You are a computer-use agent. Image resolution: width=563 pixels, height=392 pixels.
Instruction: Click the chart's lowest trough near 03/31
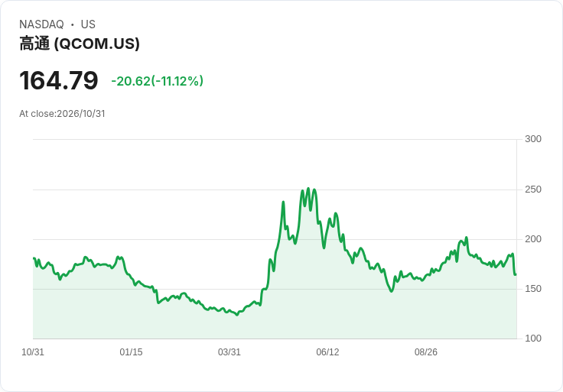237,315
